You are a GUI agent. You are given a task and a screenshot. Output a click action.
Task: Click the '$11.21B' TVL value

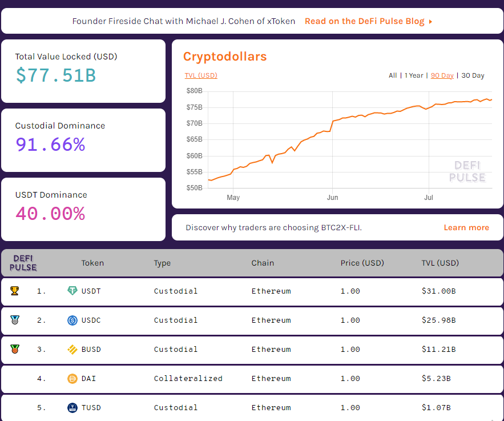pos(439,349)
